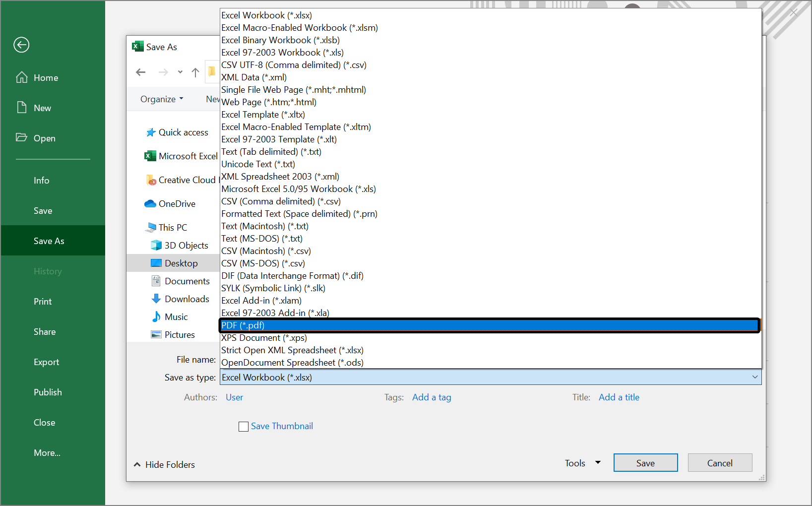Click the up-one-level arrow

(x=195, y=72)
